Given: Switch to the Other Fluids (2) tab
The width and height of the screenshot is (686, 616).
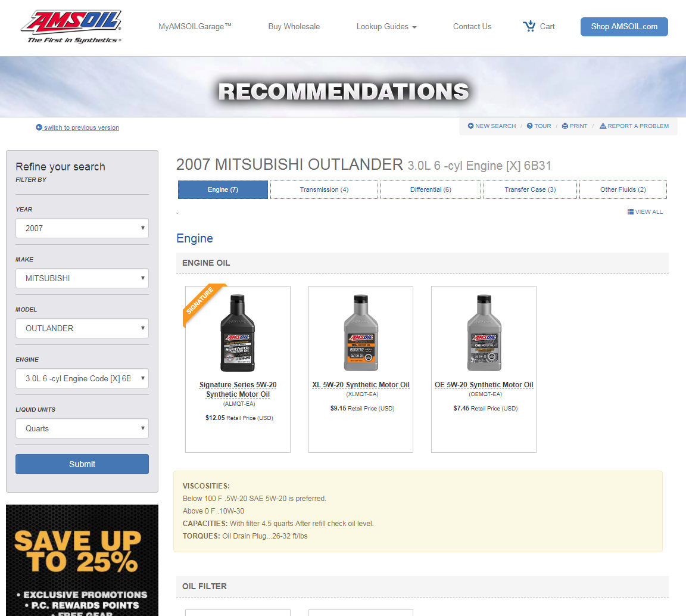Looking at the screenshot, I should [x=623, y=189].
